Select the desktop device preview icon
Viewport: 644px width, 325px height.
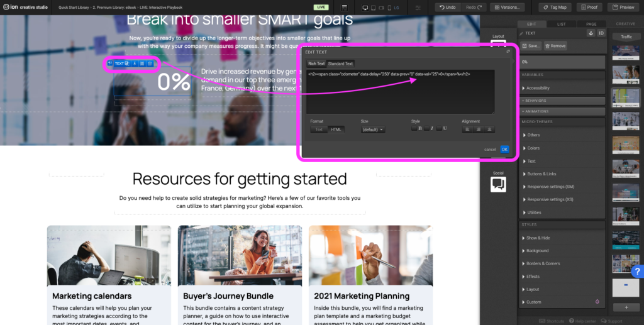[365, 8]
